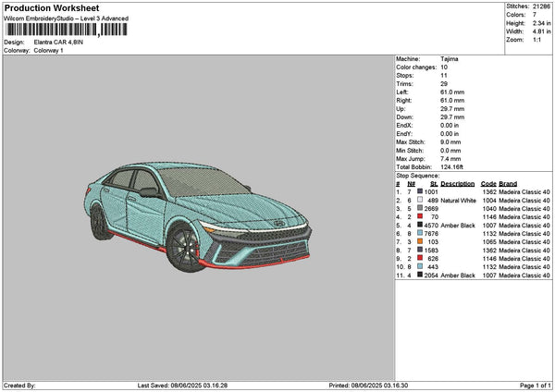Click the black swatch in stop 5
The width and height of the screenshot is (555, 392).
pos(420,225)
